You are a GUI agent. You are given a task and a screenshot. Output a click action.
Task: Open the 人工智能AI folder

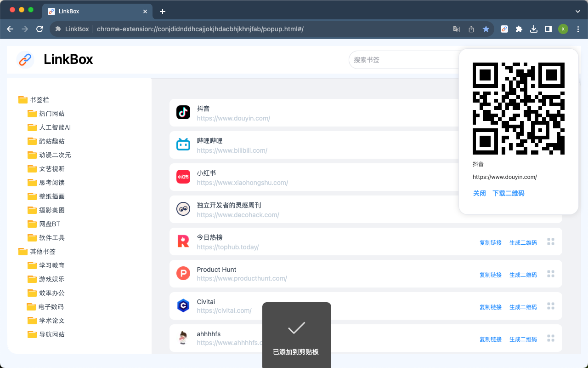[49, 127]
